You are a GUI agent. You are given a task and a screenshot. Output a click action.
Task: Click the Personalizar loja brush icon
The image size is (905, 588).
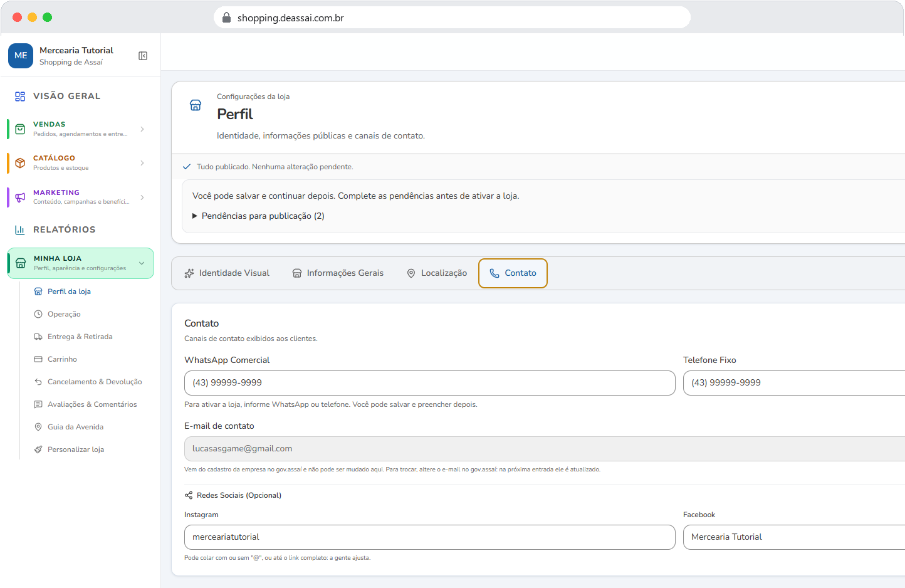tap(38, 449)
